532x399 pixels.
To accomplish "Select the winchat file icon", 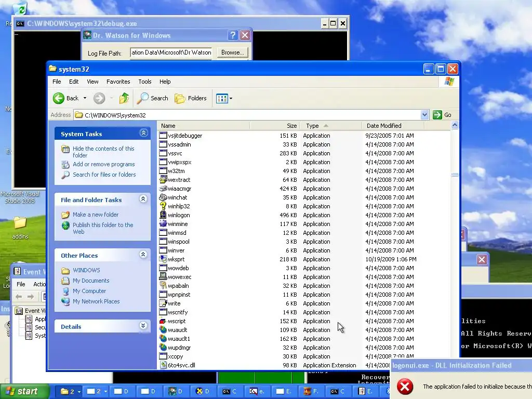I will 163,197.
